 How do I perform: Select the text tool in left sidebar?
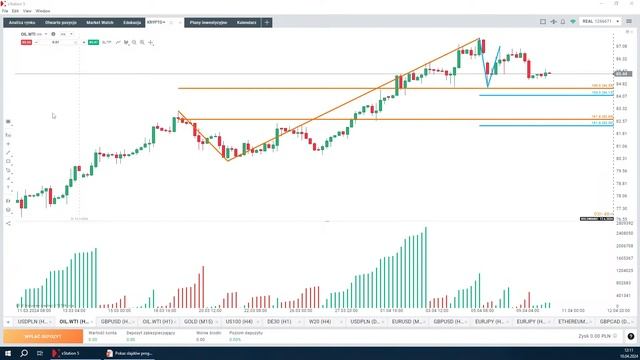(x=8, y=188)
